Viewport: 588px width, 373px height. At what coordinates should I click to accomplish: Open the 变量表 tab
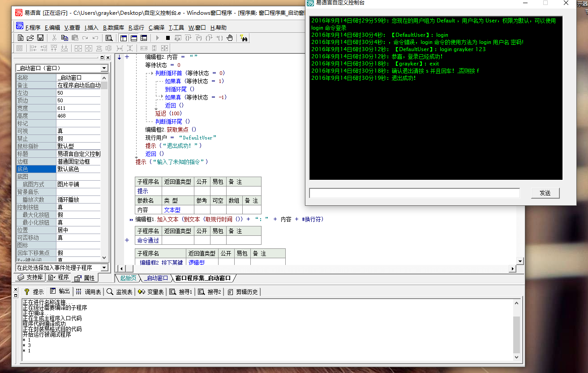pos(151,292)
